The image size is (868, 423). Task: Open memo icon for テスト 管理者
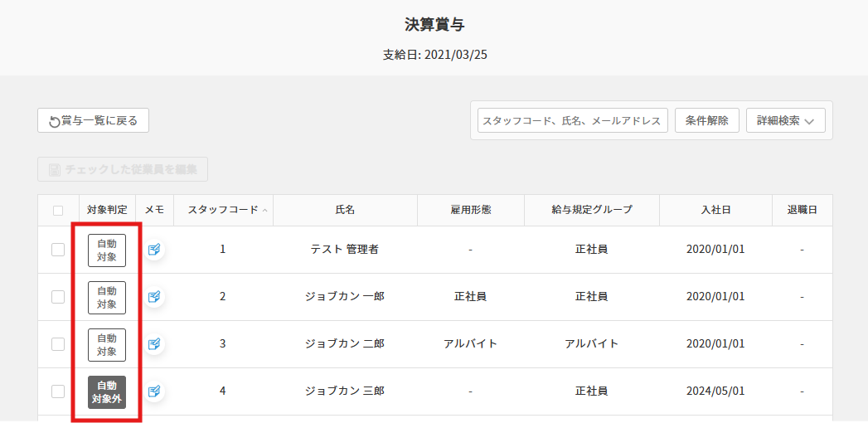click(x=154, y=250)
